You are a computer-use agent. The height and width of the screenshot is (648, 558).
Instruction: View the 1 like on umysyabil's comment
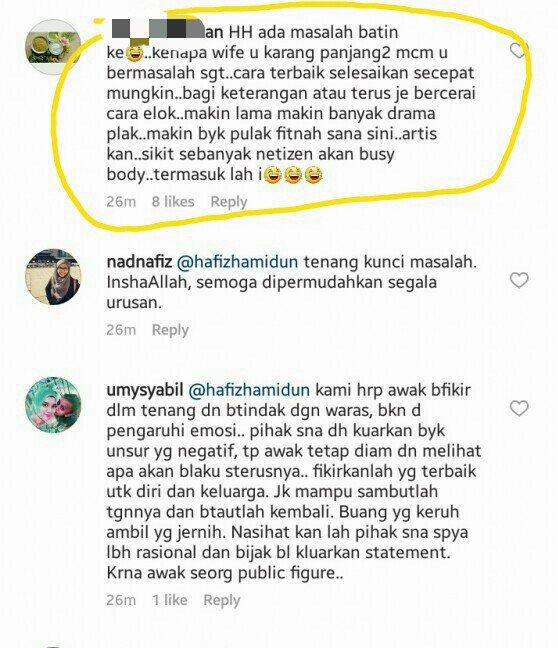click(170, 600)
